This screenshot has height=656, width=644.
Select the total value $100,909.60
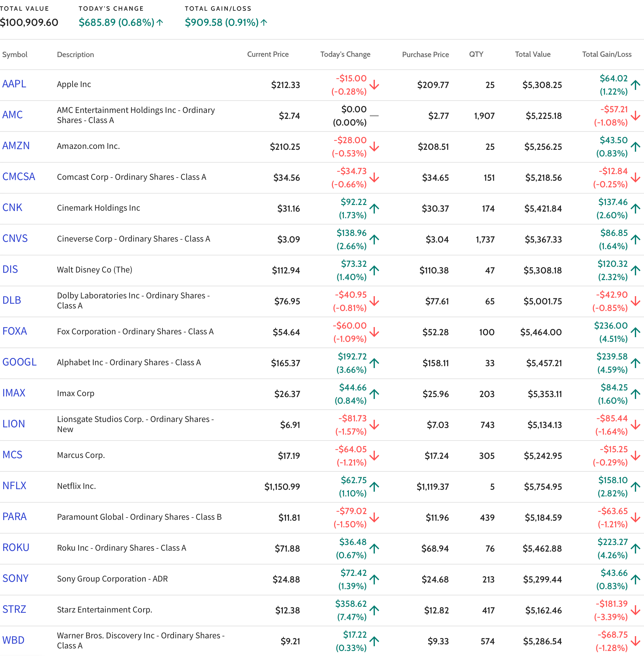pos(29,23)
